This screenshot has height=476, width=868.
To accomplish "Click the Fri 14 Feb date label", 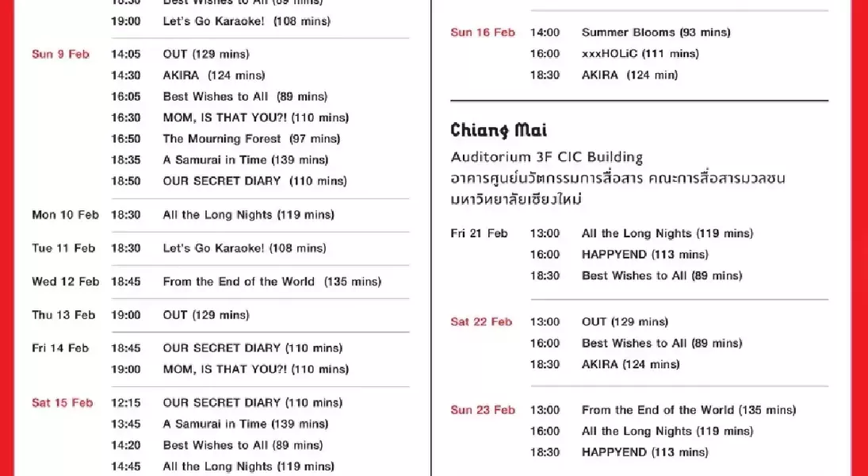I will tap(60, 348).
